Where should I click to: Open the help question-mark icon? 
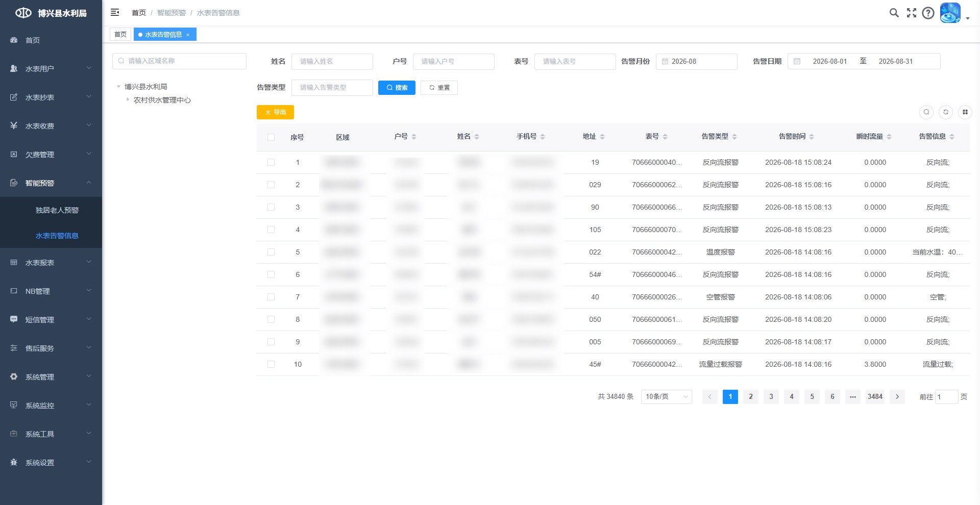tap(928, 13)
